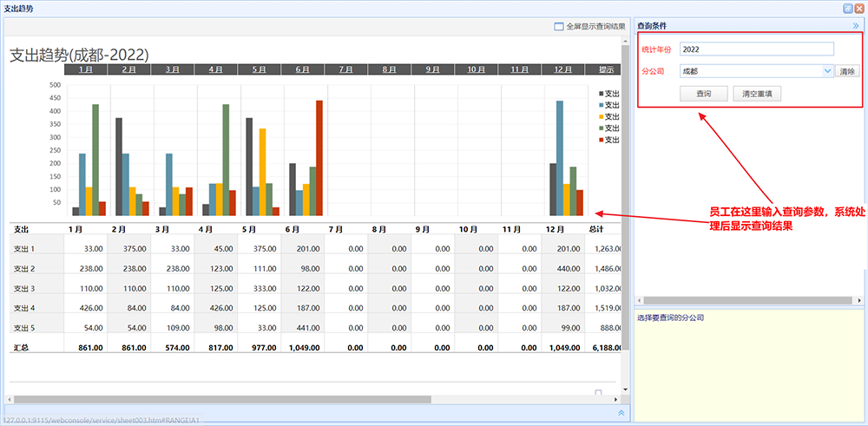Click the tall blue December bar in chart
The image size is (868, 426).
[560, 158]
